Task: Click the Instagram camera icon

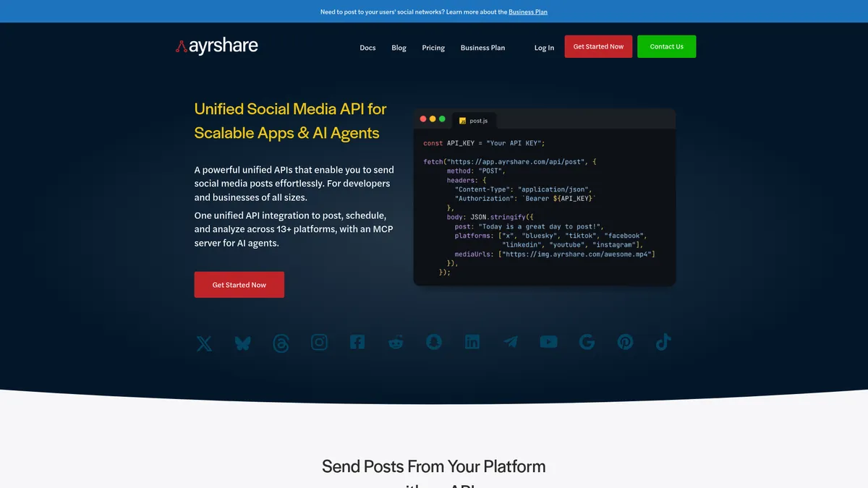Action: [319, 343]
